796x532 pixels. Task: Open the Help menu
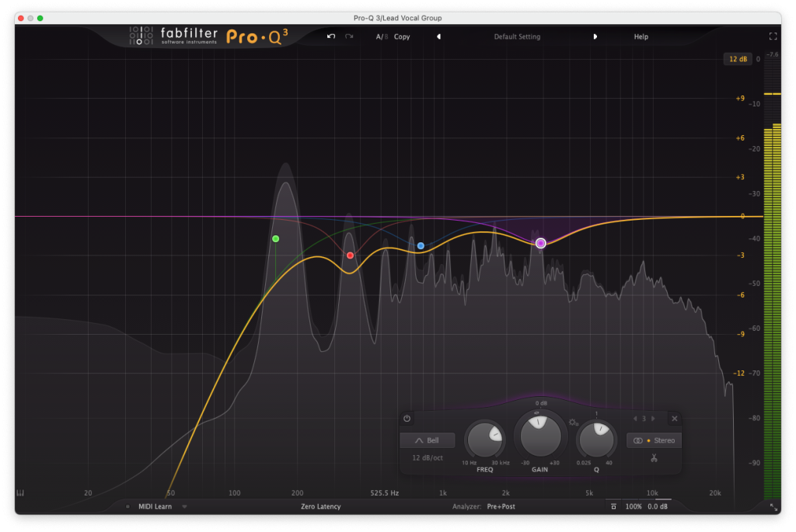tap(641, 37)
